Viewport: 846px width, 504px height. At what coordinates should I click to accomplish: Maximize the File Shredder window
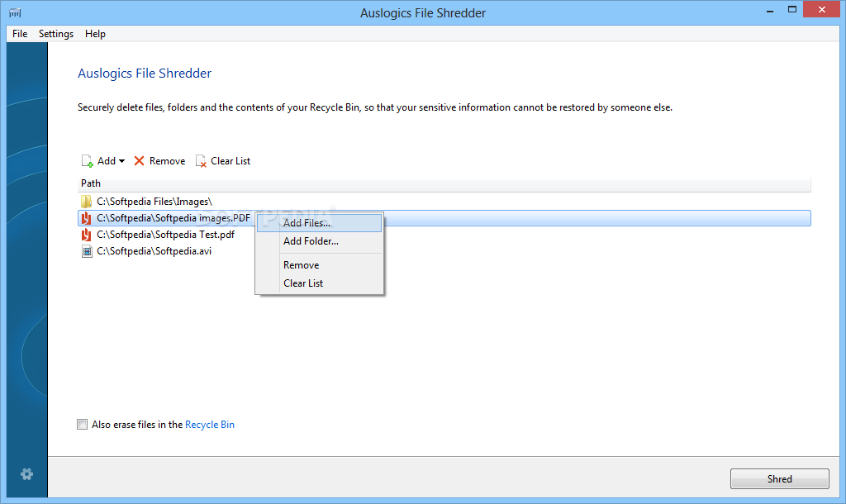[792, 10]
